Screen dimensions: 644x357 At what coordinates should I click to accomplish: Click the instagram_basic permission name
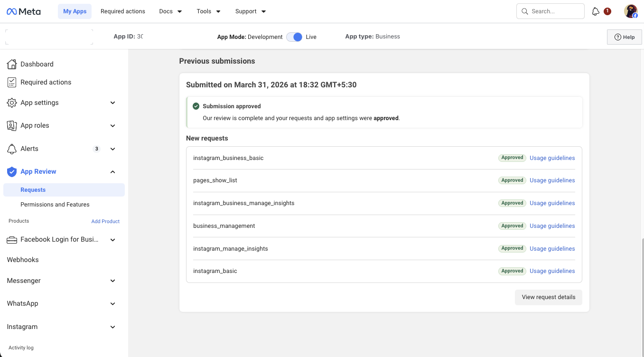215,271
